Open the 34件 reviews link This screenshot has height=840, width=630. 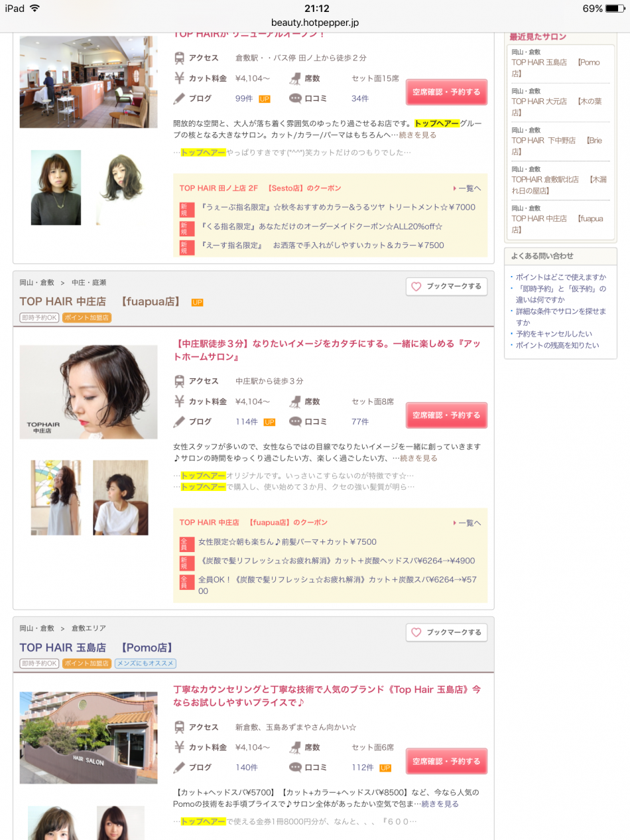point(360,99)
